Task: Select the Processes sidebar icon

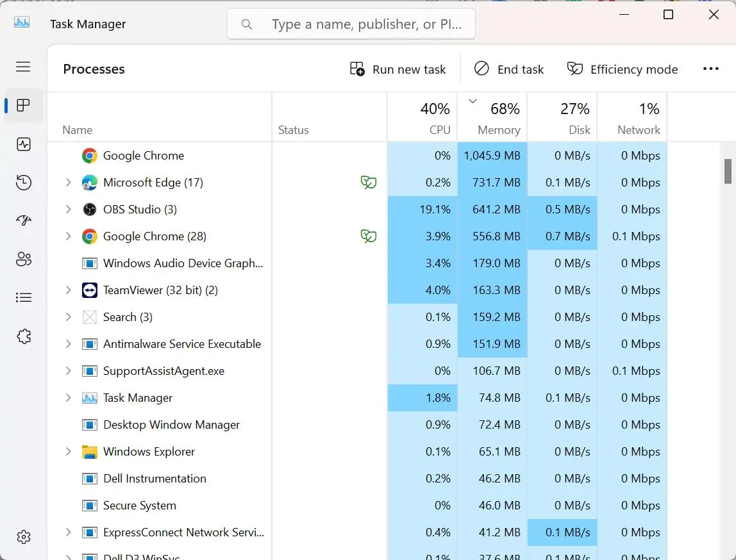Action: (23, 105)
